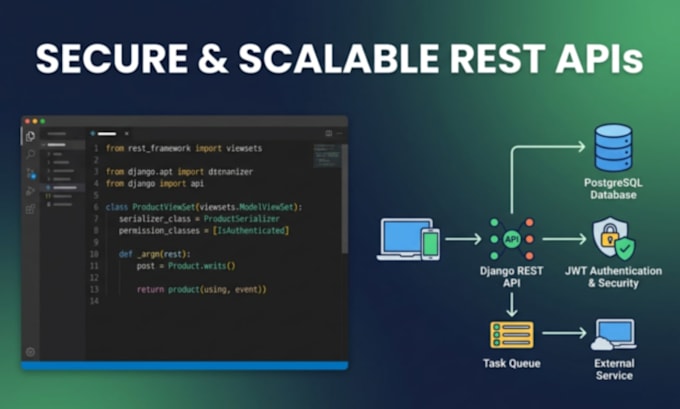Image resolution: width=680 pixels, height=409 pixels.
Task: Open the Explorer view in the activity bar
Action: tap(30, 136)
